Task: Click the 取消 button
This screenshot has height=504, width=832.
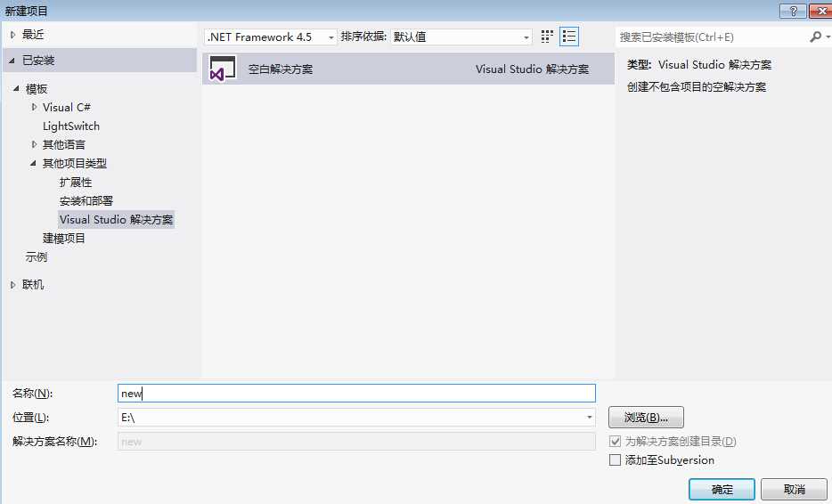Action: (795, 489)
